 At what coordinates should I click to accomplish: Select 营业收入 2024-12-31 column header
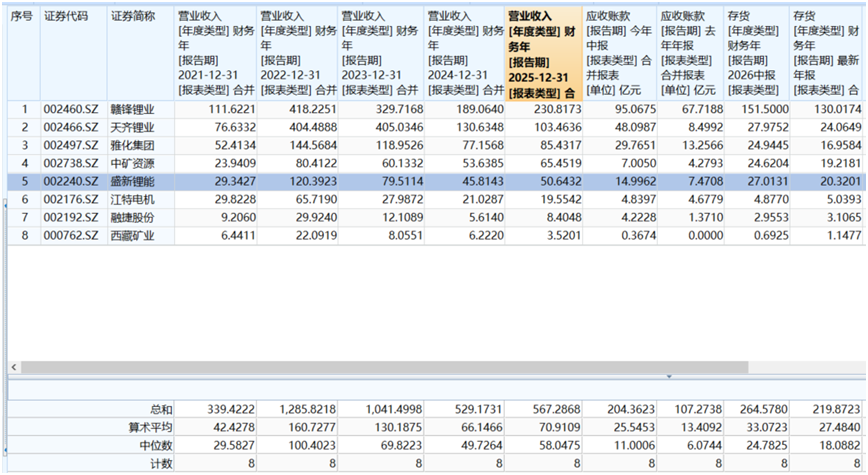point(464,54)
